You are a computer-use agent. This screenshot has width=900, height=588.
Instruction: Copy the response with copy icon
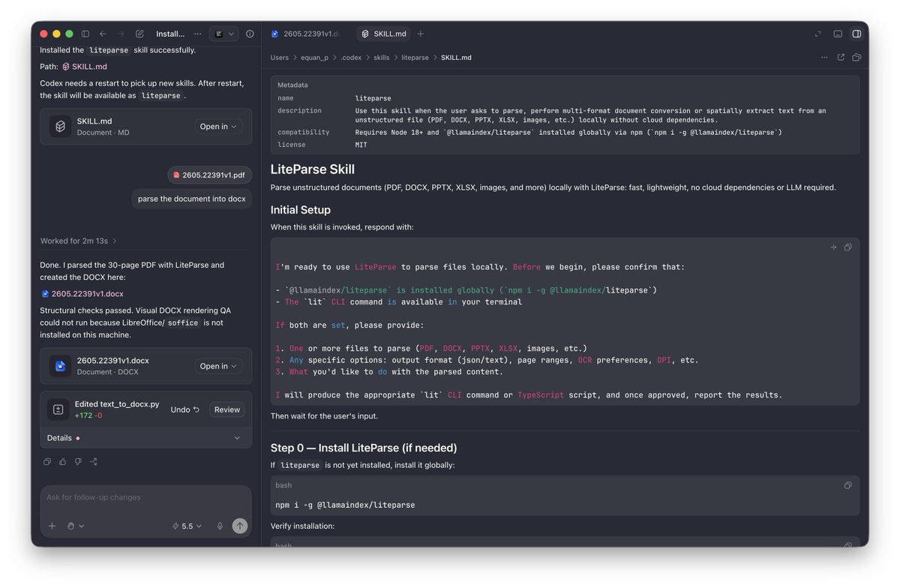coord(47,462)
